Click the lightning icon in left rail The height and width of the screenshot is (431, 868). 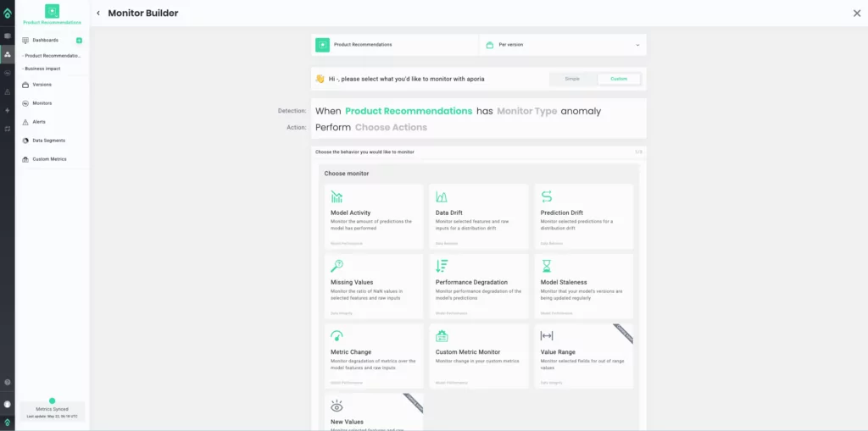(7, 110)
